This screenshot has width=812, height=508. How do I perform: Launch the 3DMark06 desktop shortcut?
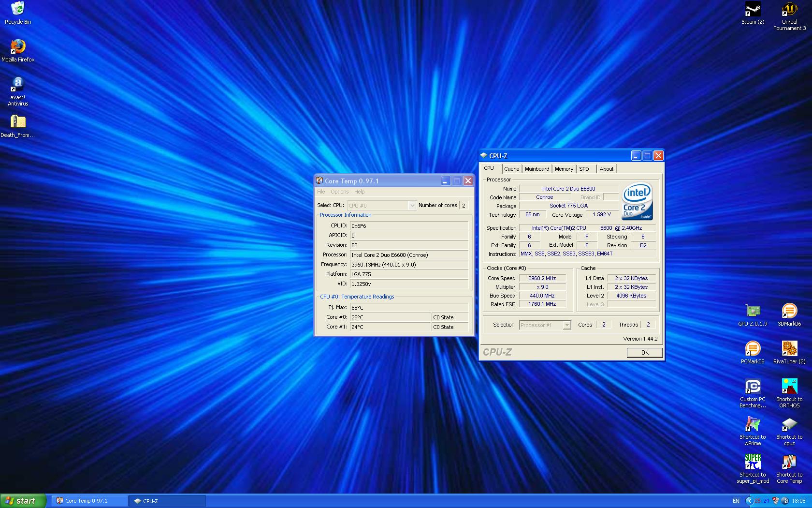tap(789, 315)
